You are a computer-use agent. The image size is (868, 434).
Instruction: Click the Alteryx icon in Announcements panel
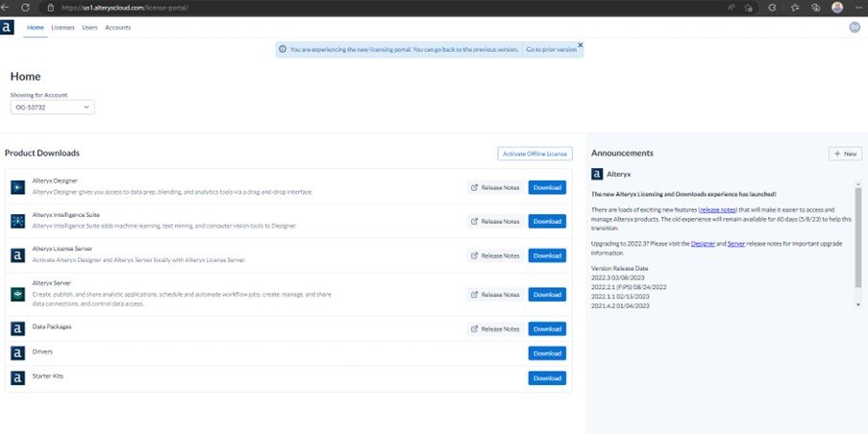point(597,174)
